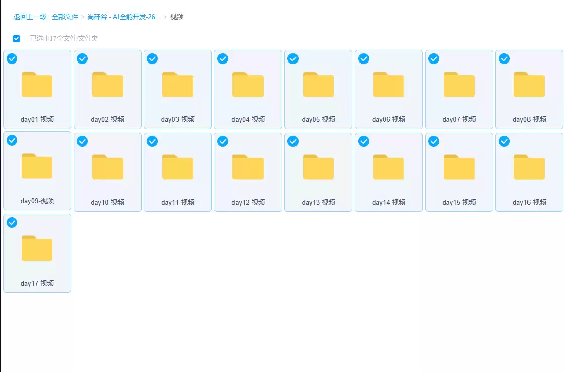Open the day09-视频 folder icon
The height and width of the screenshot is (372, 588).
(37, 166)
